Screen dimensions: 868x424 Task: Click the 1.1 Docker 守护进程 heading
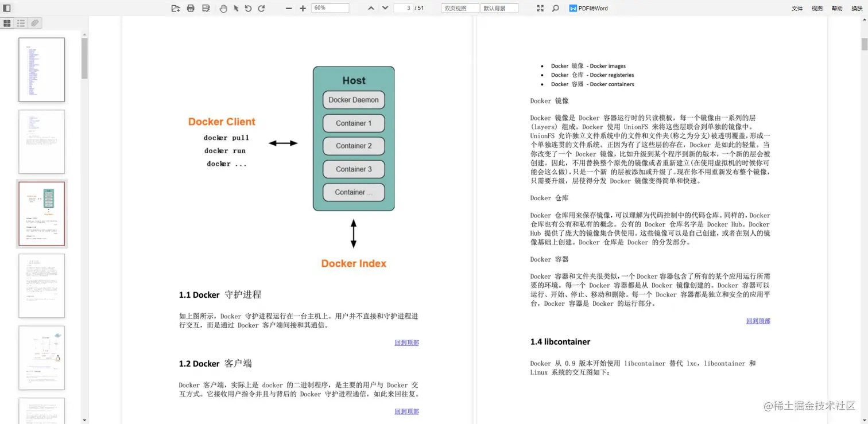point(220,295)
